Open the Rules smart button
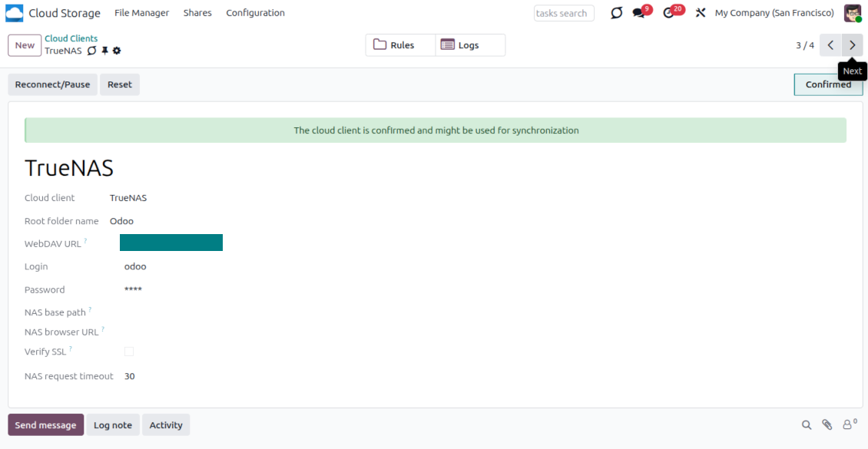This screenshot has width=868, height=449. 401,45
